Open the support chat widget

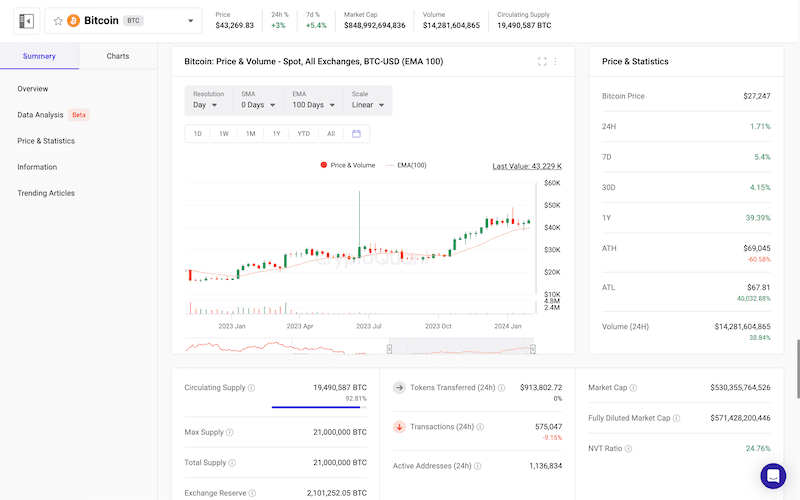(773, 476)
